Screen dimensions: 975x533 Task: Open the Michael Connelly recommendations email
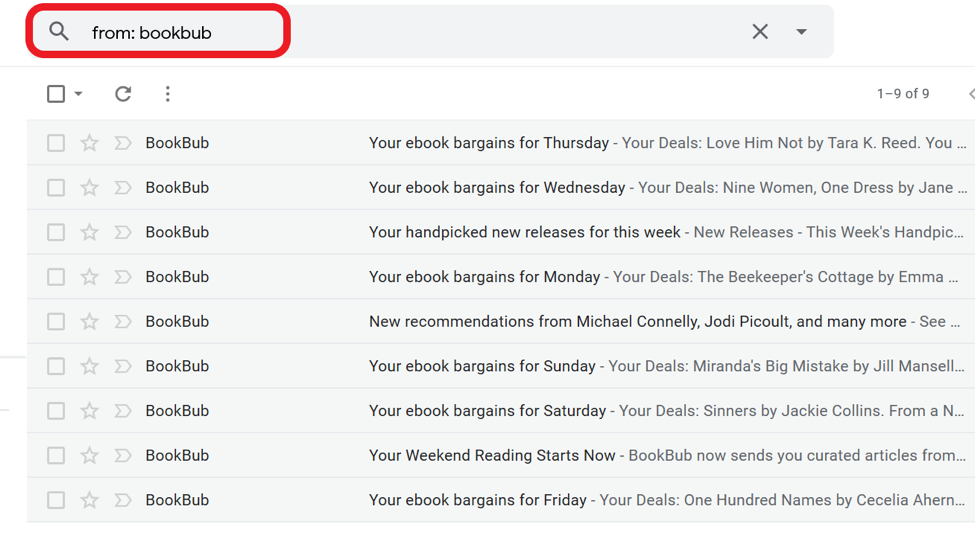pos(637,322)
